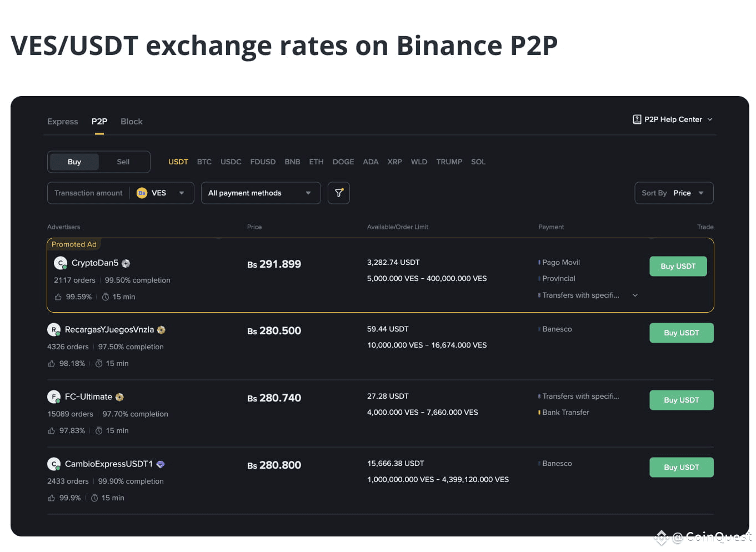The width and height of the screenshot is (756, 552).
Task: Click the filter funnel icon
Action: pyautogui.click(x=339, y=193)
